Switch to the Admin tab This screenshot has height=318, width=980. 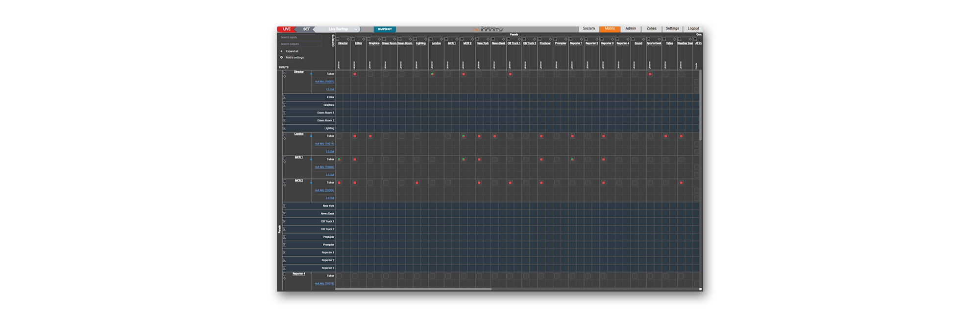[x=631, y=28]
